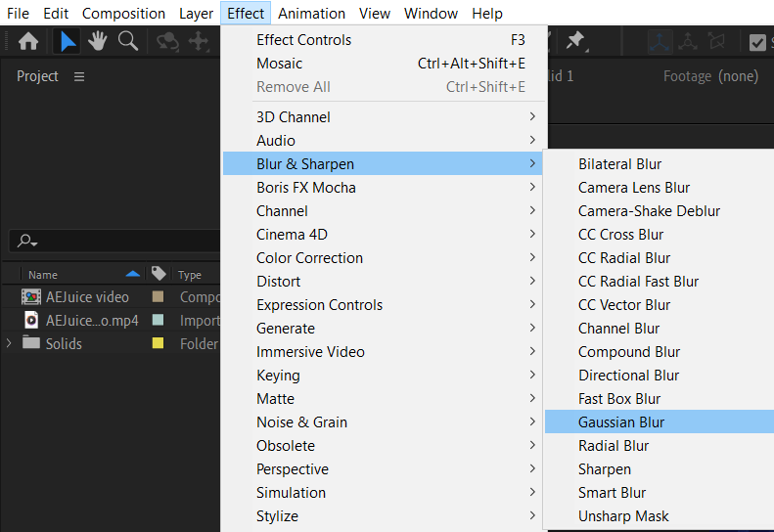Sort by the Name column header
Image resolution: width=774 pixels, height=532 pixels.
coord(43,275)
